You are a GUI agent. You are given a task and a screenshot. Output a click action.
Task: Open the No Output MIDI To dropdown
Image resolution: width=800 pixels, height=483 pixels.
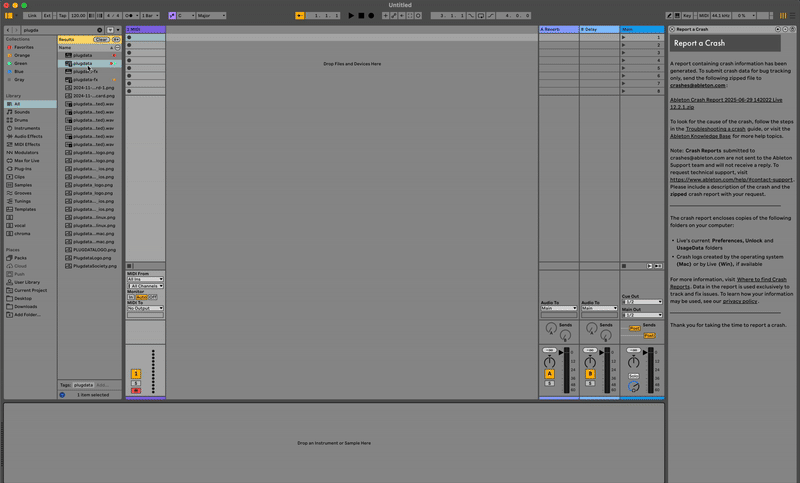[145, 308]
